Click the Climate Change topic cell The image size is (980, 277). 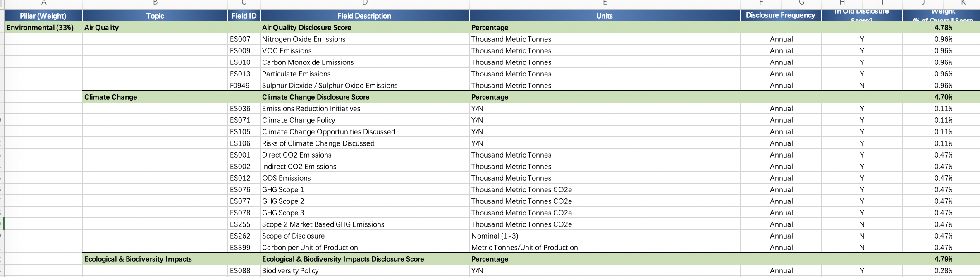[x=111, y=97]
